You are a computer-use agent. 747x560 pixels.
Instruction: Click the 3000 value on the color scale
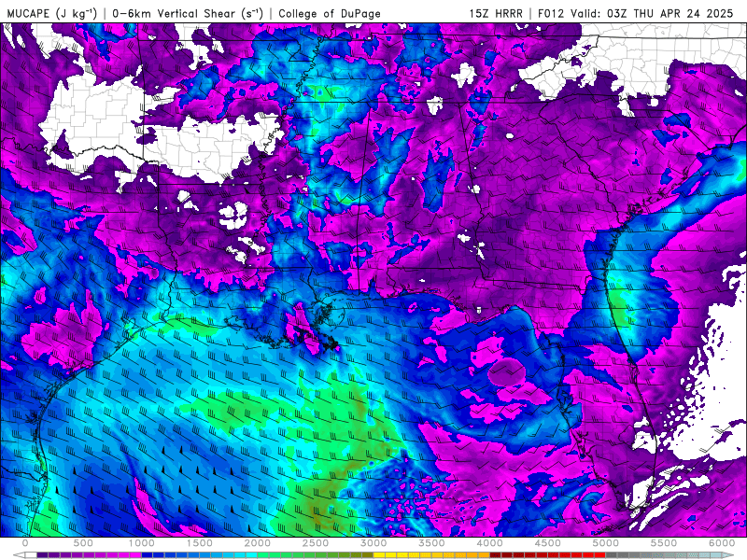point(374,543)
